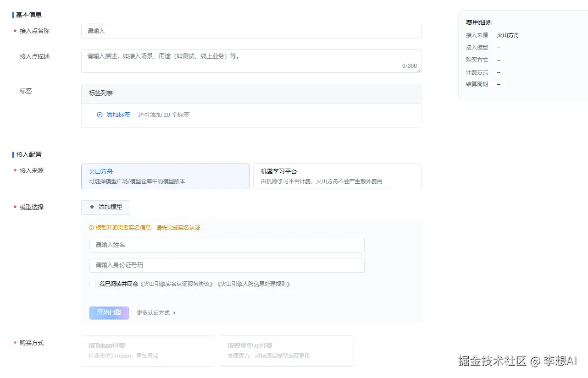Click the 请输入姓名 field
Image resolution: width=588 pixels, height=378 pixels.
[227, 245]
